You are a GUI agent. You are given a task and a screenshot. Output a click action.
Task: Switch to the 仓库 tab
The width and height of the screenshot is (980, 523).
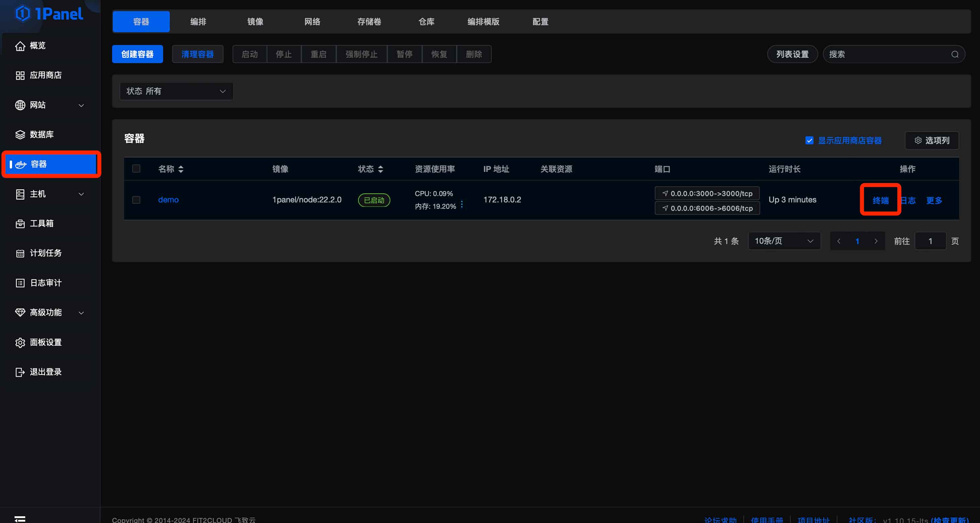point(427,22)
